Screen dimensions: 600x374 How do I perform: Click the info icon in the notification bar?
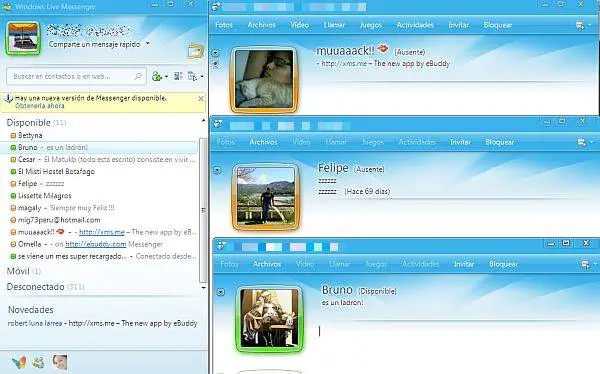click(8, 99)
